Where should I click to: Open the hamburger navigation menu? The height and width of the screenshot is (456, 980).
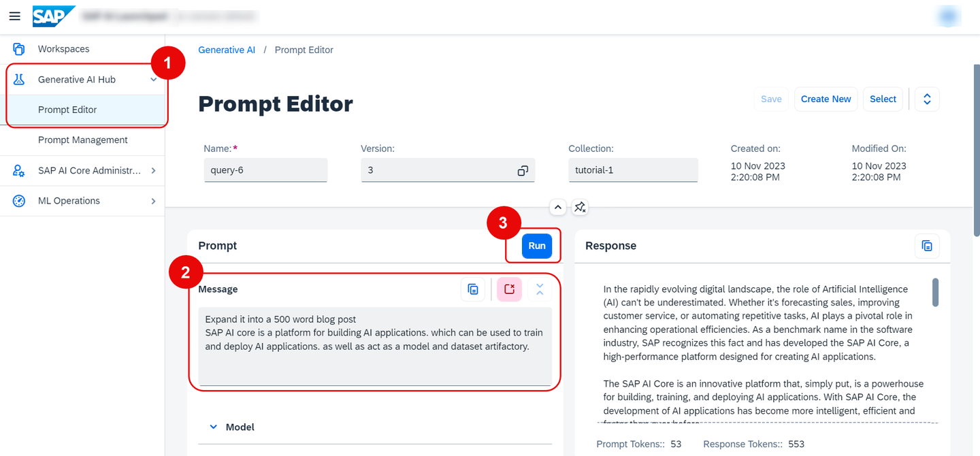[x=14, y=16]
